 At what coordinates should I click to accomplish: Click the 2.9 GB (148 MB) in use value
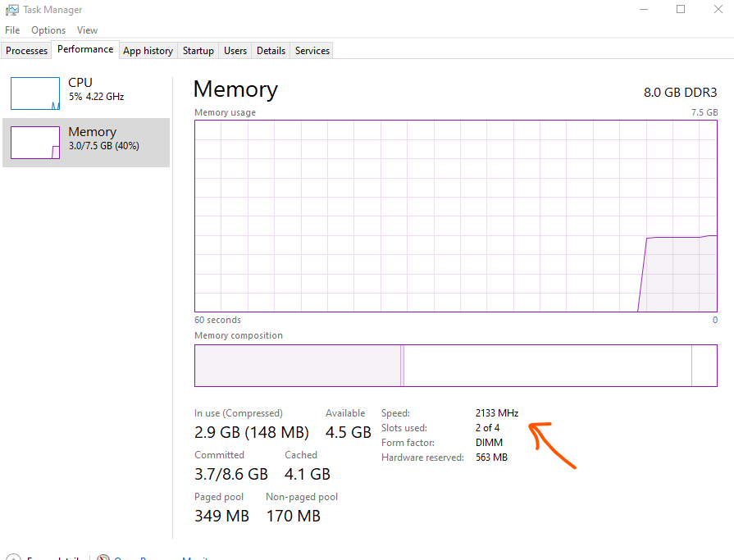point(252,432)
